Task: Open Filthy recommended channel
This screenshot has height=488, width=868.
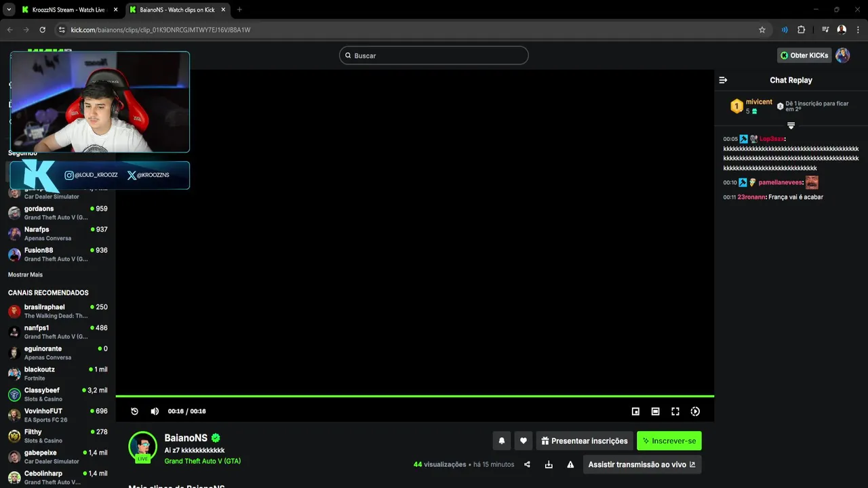Action: tap(58, 436)
